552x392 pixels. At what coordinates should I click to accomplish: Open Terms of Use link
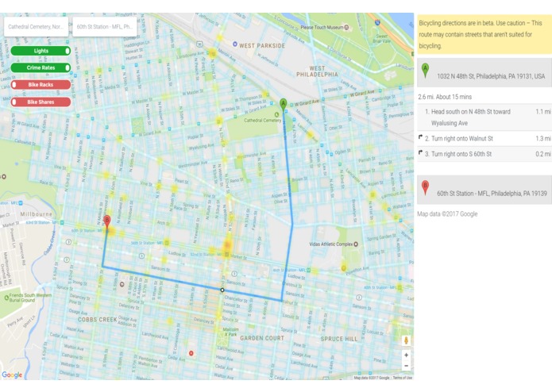coord(403,378)
